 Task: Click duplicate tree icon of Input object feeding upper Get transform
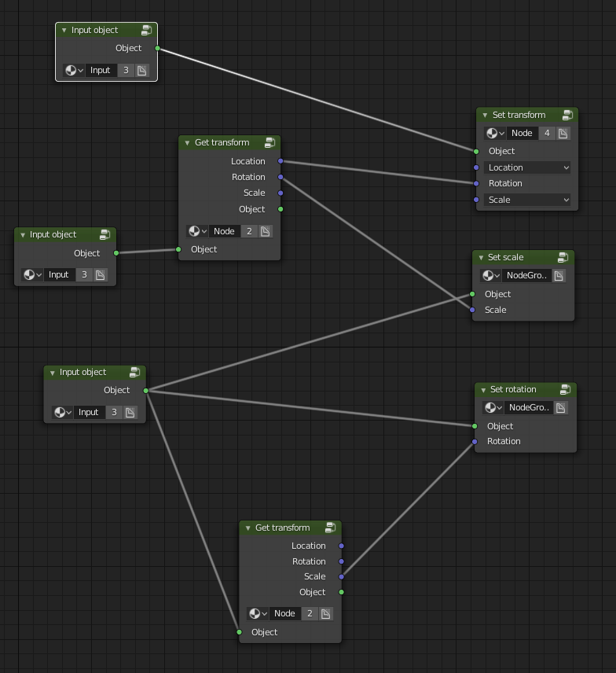tap(100, 274)
